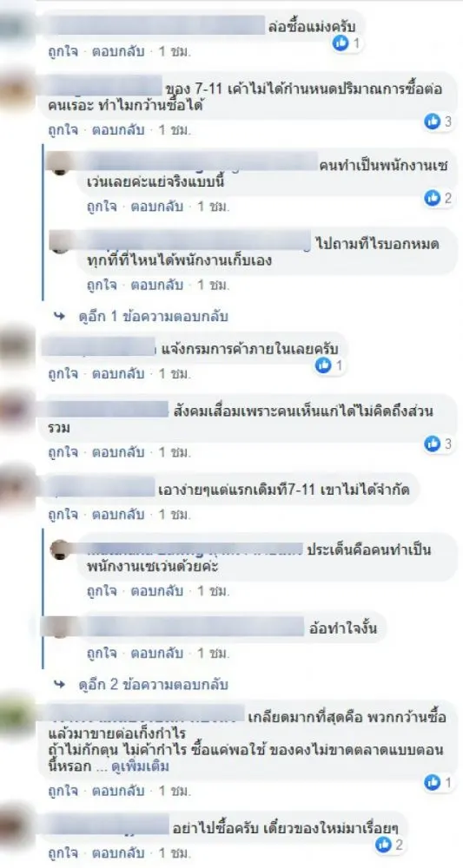This screenshot has height=868, width=463.
Task: Reply to 'แจ้งกรมการค้าภายใน' comment via ตอบกลับ
Action: (118, 373)
